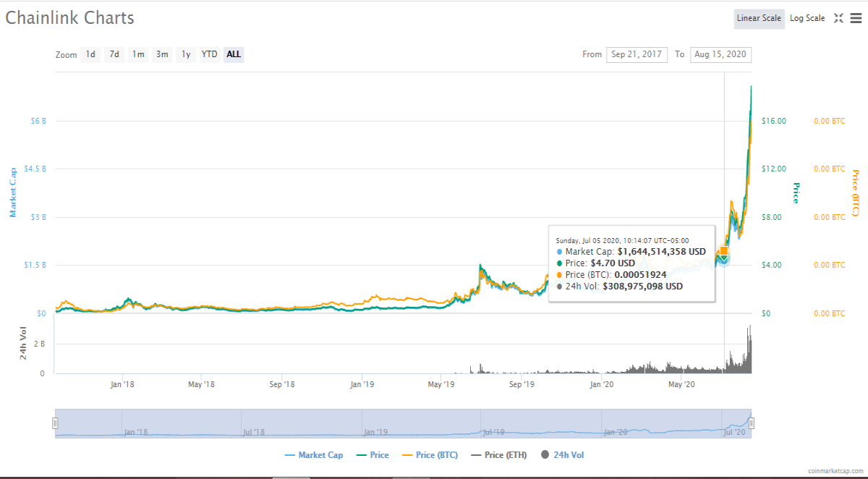868x479 pixels.
Task: Toggle fullscreen chart view icon
Action: point(838,19)
